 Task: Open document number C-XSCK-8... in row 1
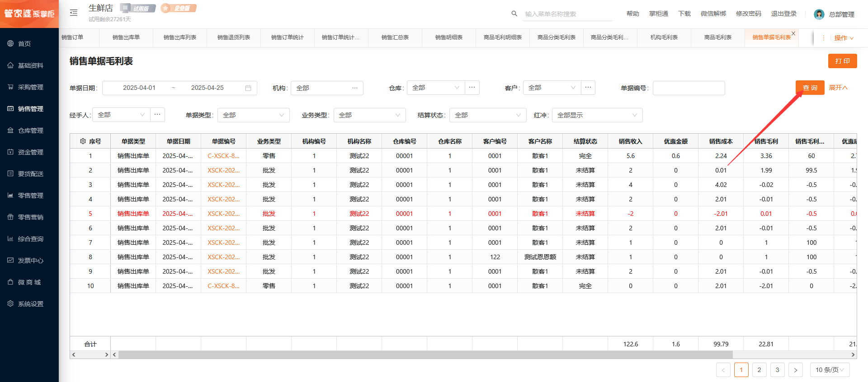pyautogui.click(x=224, y=156)
